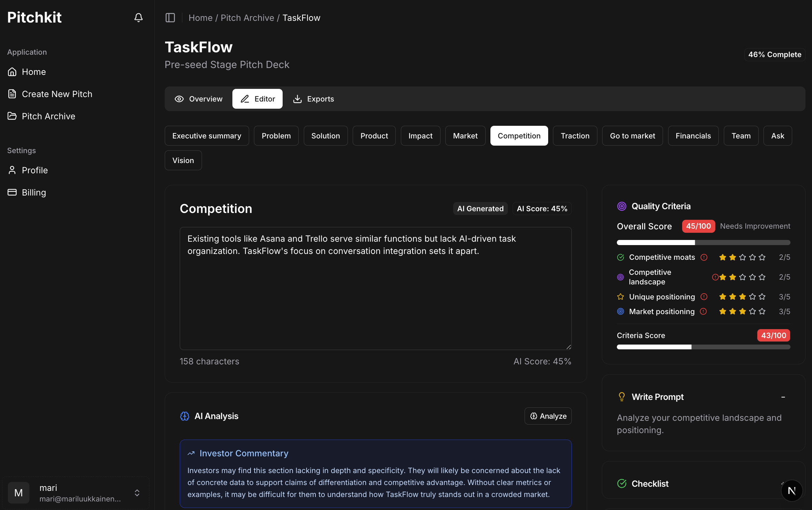Set Unique positioning to the fourth star

(752, 297)
